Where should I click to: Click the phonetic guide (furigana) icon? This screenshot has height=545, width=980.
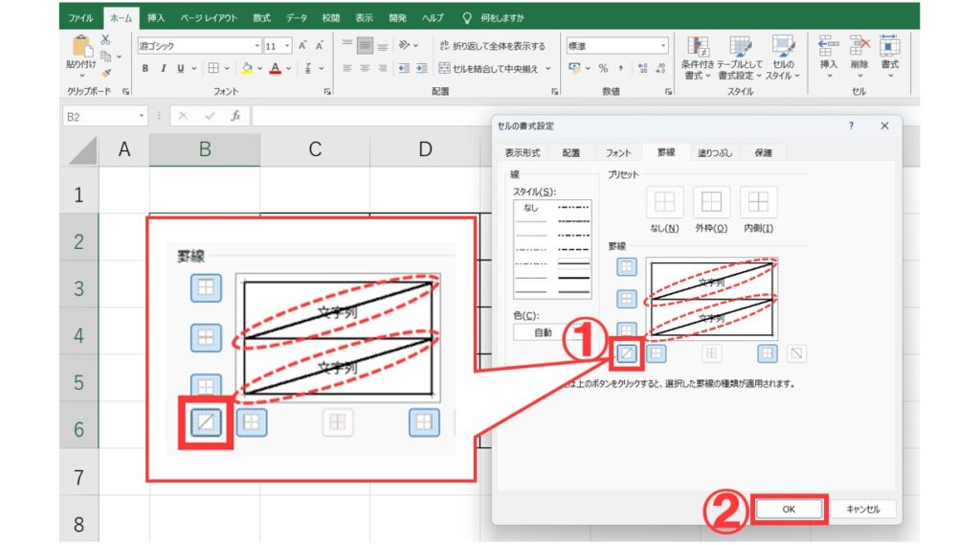tap(308, 68)
